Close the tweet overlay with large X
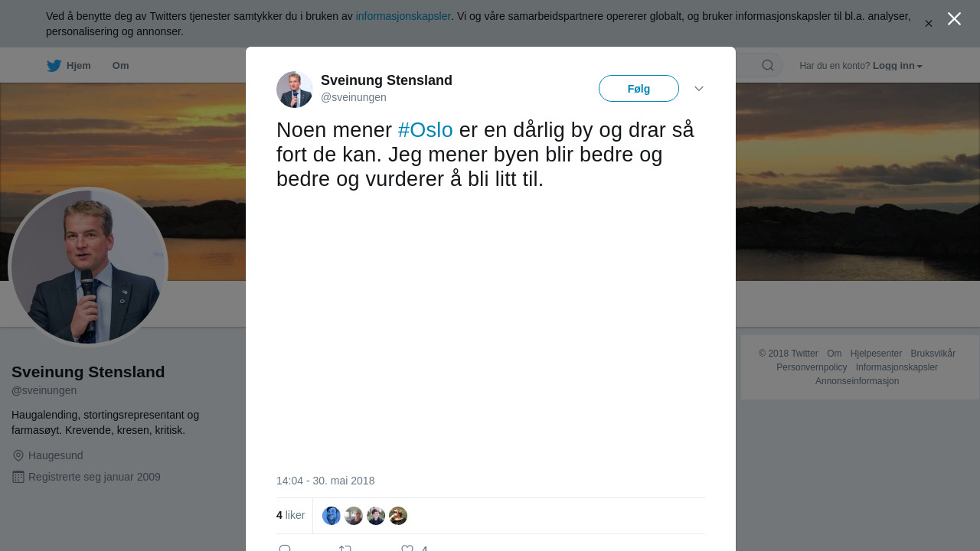 954,19
